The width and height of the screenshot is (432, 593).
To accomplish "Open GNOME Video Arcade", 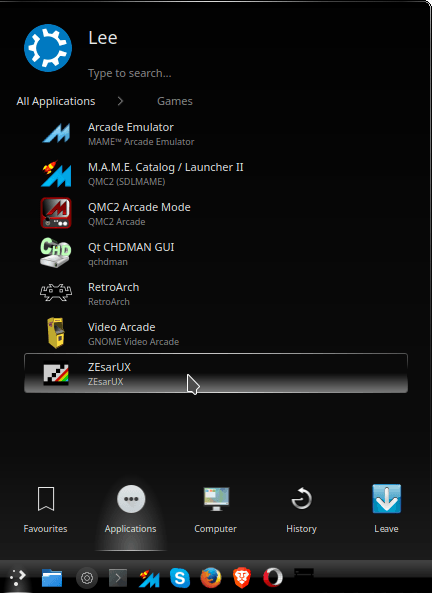I will tap(216, 334).
